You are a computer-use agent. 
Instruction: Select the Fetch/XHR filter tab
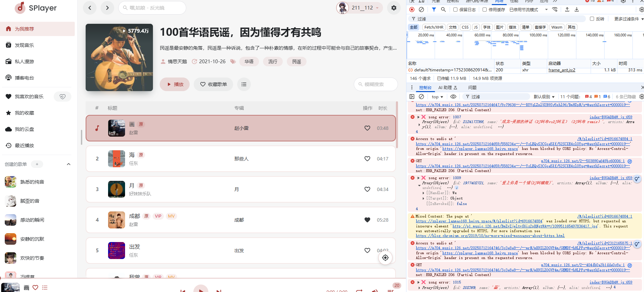pyautogui.click(x=434, y=27)
